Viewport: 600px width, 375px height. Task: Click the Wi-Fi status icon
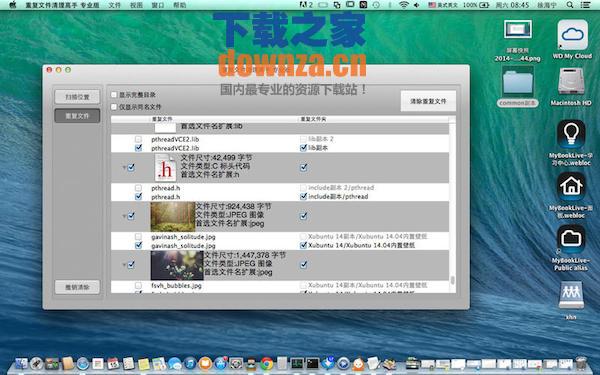point(403,5)
